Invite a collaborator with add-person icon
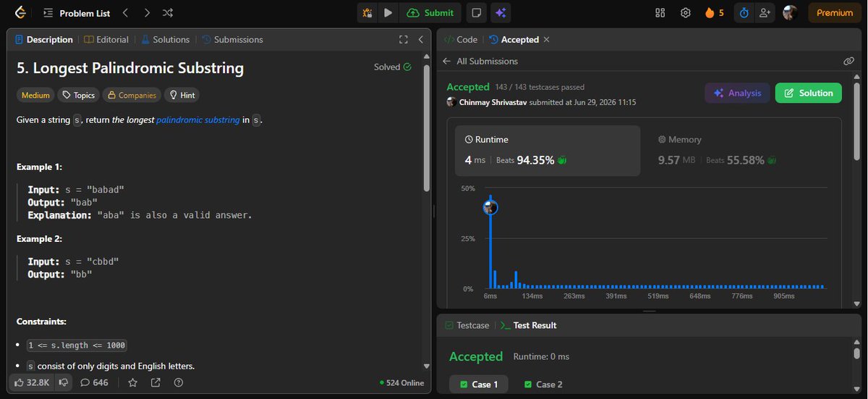The image size is (868, 399). coord(764,12)
